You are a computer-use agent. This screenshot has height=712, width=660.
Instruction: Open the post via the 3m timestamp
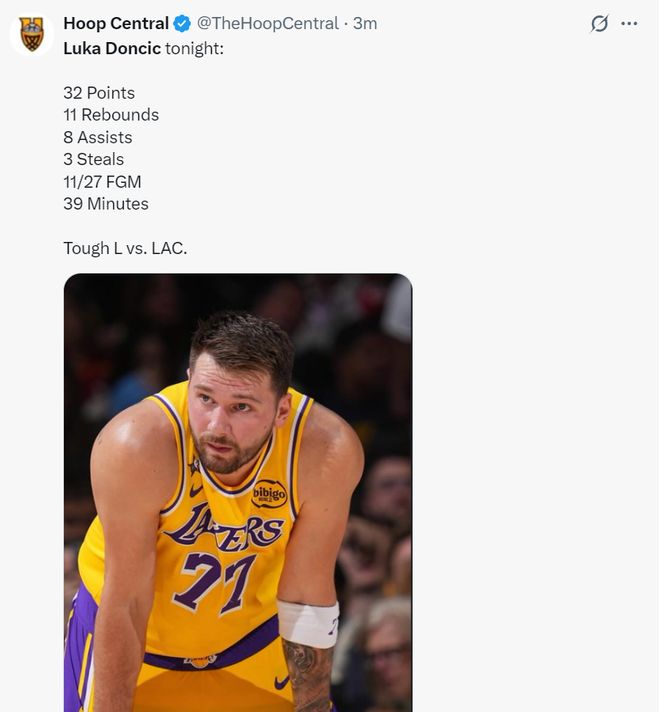point(365,23)
